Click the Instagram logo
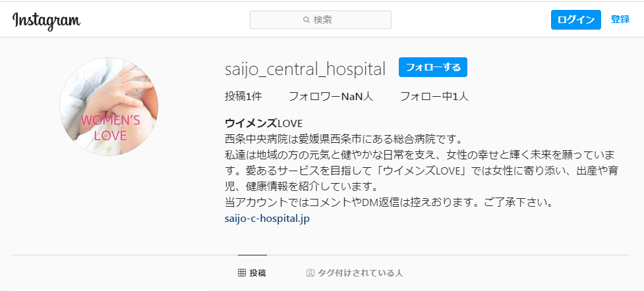 click(x=46, y=21)
